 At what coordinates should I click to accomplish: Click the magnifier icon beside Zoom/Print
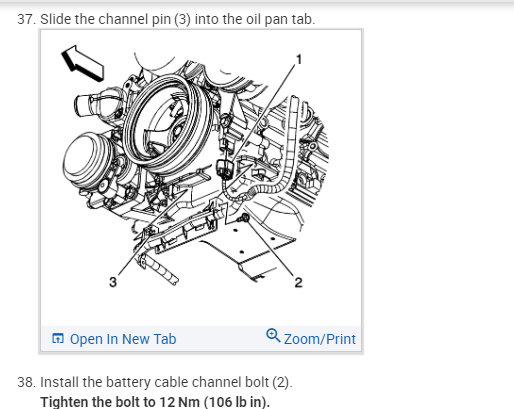click(273, 335)
